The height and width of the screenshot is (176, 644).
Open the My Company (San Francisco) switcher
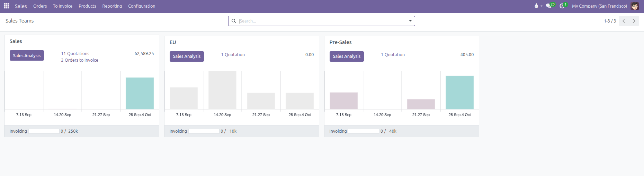[599, 6]
